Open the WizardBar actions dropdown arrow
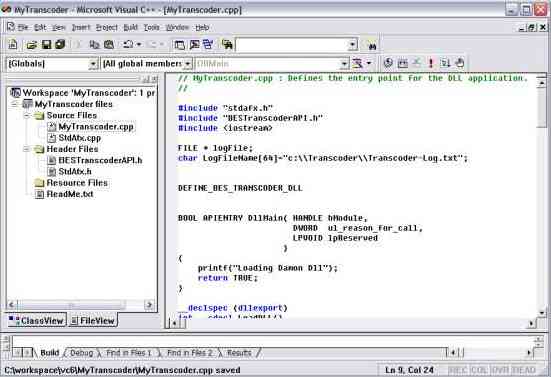The width and height of the screenshot is (551, 377). point(369,63)
